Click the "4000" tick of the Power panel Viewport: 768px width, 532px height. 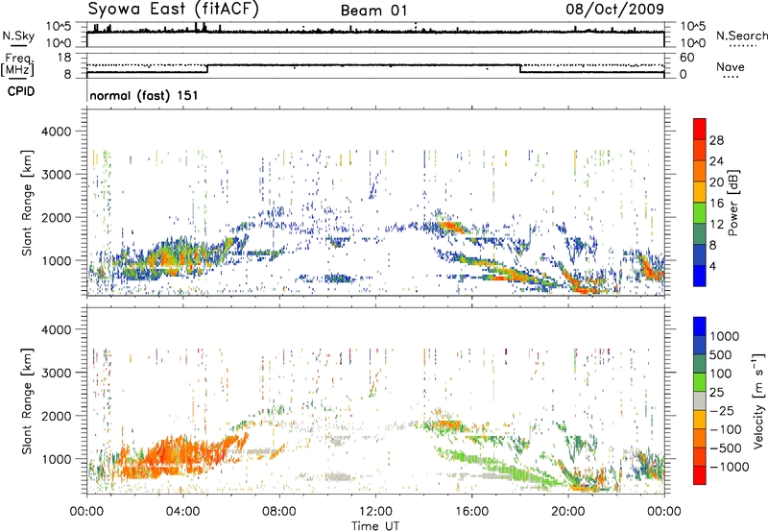pyautogui.click(x=56, y=132)
